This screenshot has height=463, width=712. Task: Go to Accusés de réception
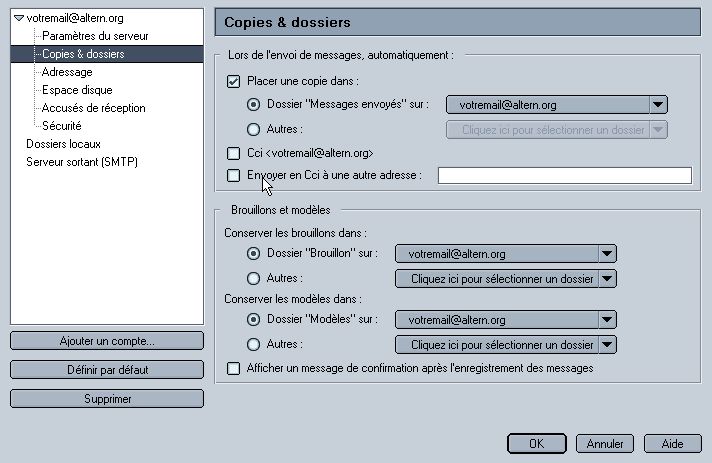click(94, 108)
